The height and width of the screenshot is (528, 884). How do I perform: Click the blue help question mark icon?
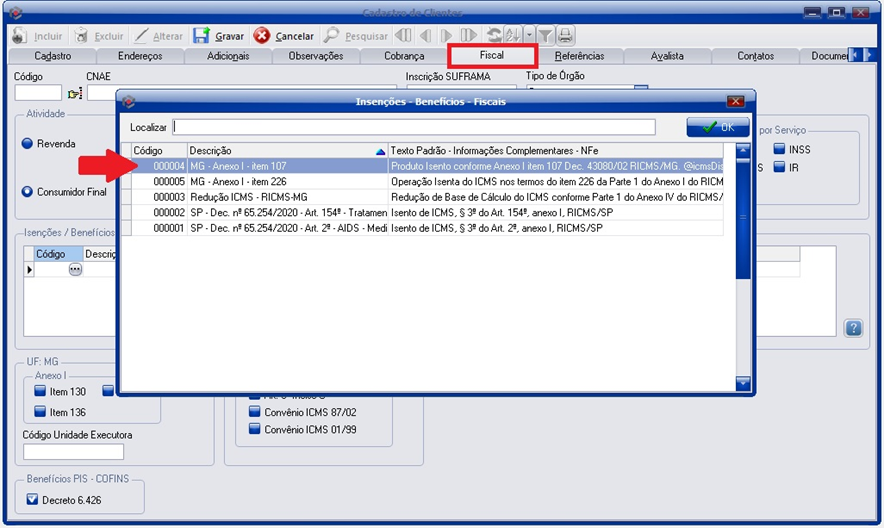point(853,328)
